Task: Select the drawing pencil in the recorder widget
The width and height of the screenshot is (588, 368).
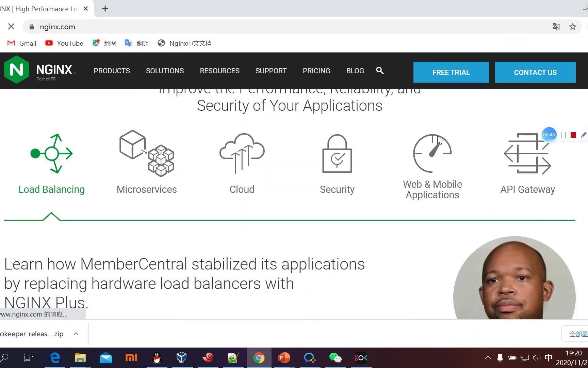Action: [x=584, y=135]
